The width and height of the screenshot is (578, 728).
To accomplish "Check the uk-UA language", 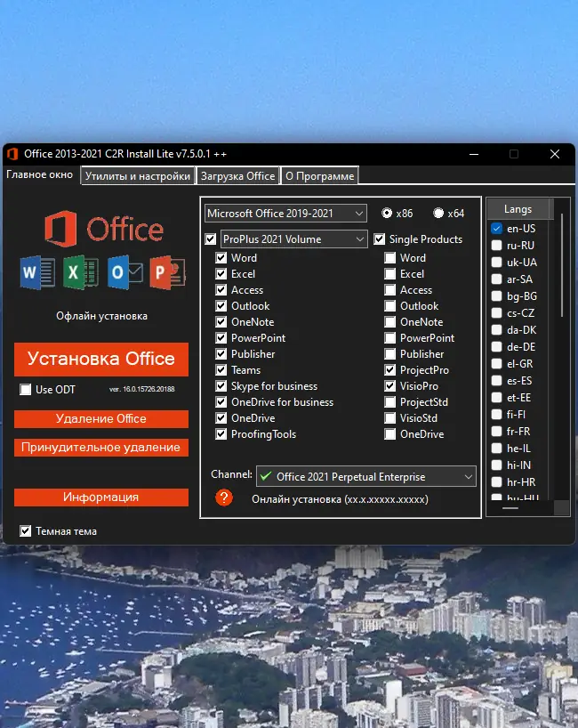I will pos(496,263).
